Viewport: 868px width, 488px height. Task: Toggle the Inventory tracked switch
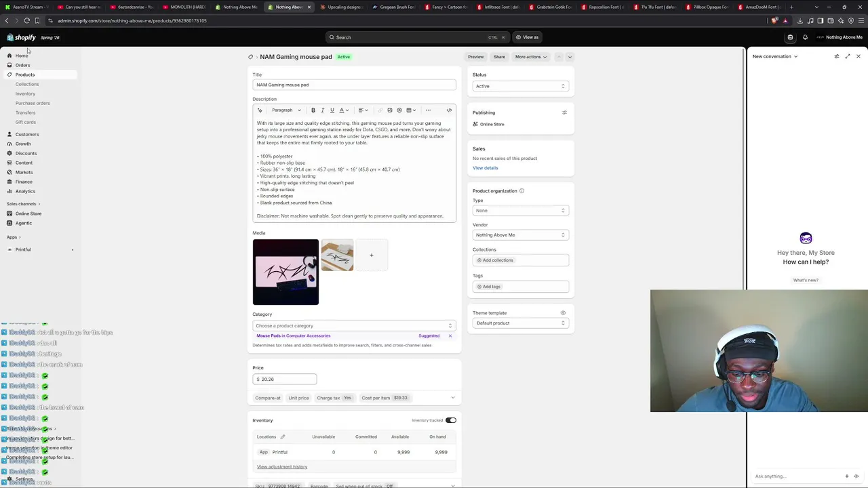point(451,420)
